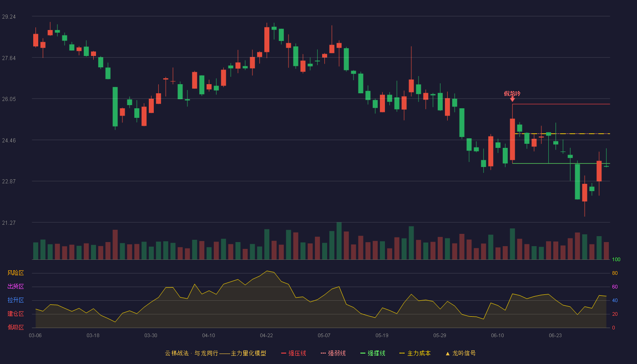The width and height of the screenshot is (637, 364).
Task: Toggle the 龙吟信号 legend entry
Action: pyautogui.click(x=460, y=353)
